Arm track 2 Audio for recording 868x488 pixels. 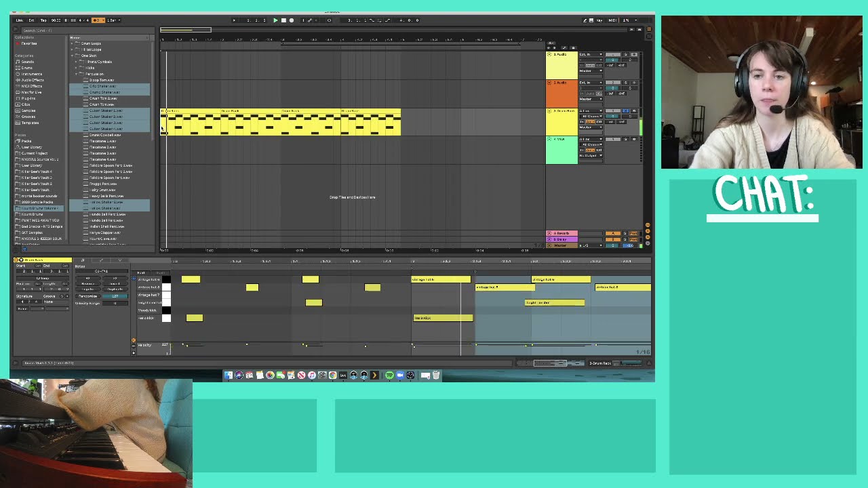[634, 83]
